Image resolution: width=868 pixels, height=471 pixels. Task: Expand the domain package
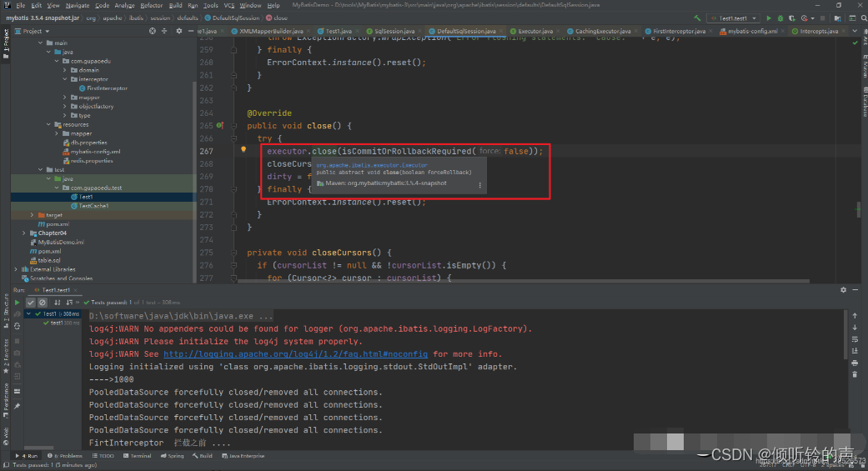pyautogui.click(x=65, y=70)
